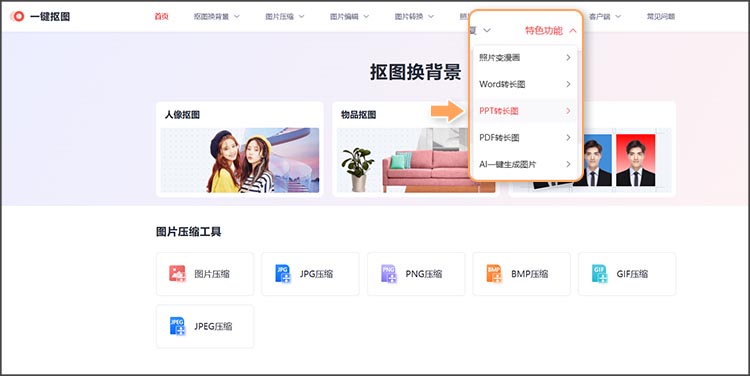This screenshot has width=750, height=376.
Task: Open the 常见问题 page
Action: pyautogui.click(x=661, y=16)
